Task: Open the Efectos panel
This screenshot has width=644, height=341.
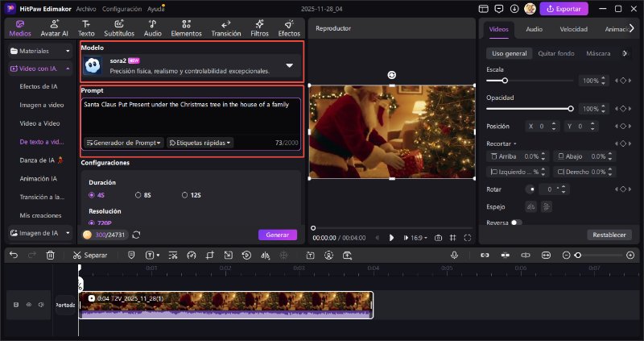Action: (x=289, y=28)
